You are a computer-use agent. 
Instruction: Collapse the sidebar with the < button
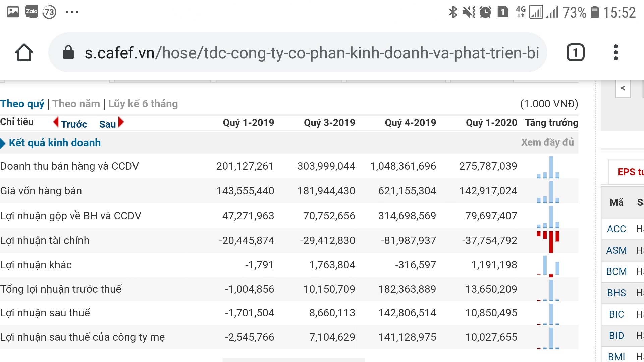[x=623, y=88]
